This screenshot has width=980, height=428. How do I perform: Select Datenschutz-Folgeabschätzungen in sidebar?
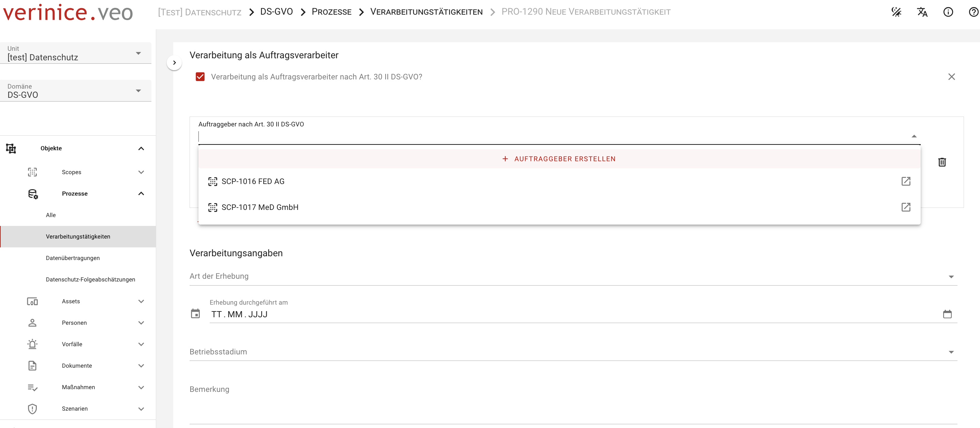[x=90, y=279]
